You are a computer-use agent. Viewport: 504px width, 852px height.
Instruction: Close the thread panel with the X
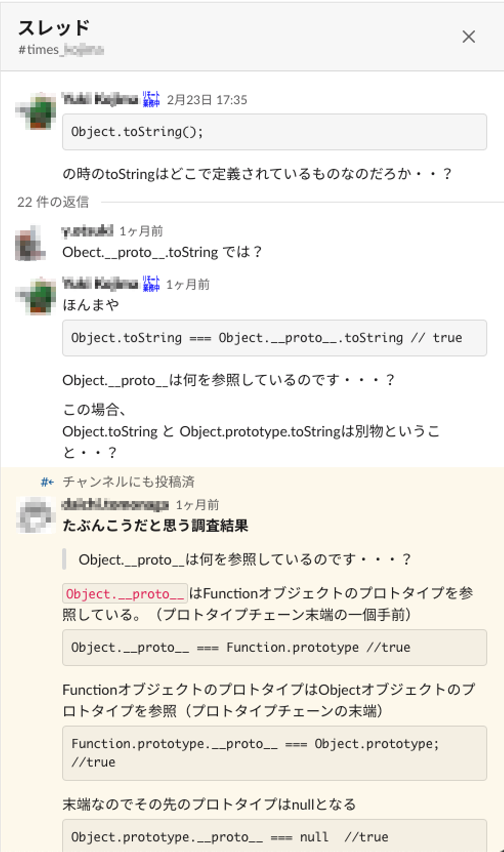pos(468,37)
